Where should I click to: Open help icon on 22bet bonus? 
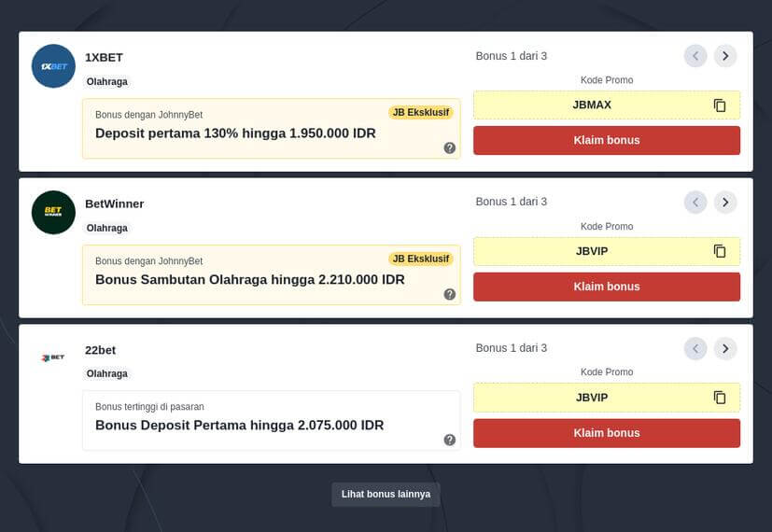(450, 440)
